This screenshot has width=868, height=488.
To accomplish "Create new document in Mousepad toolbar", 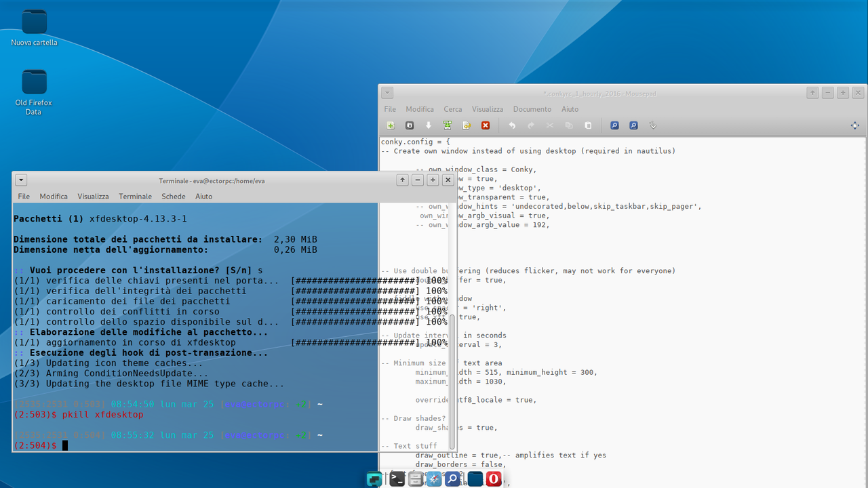I will click(391, 125).
